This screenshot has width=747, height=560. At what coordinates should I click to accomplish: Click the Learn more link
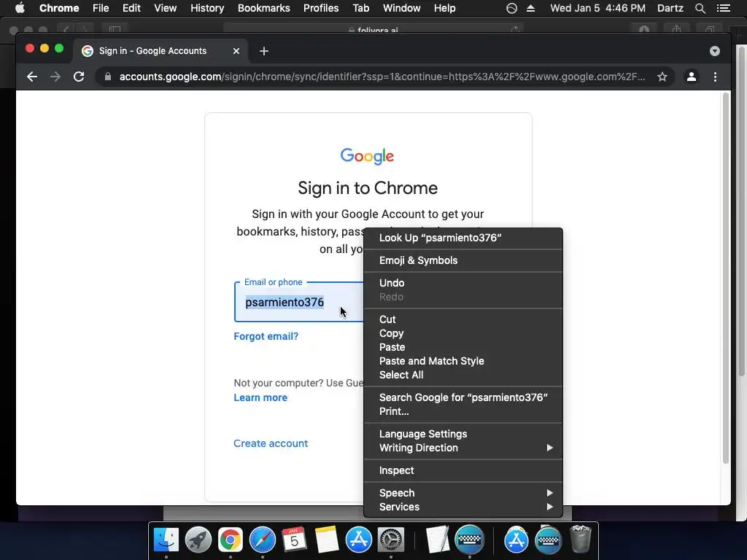click(260, 397)
